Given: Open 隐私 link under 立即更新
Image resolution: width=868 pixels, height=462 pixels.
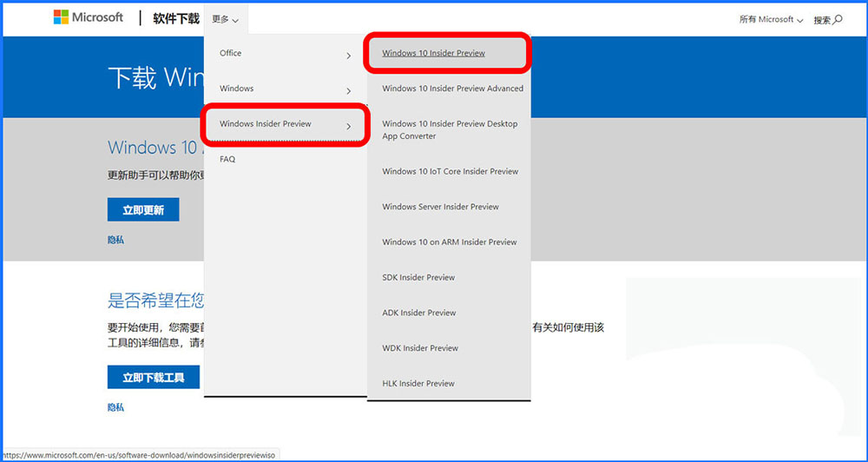Looking at the screenshot, I should pyautogui.click(x=115, y=240).
